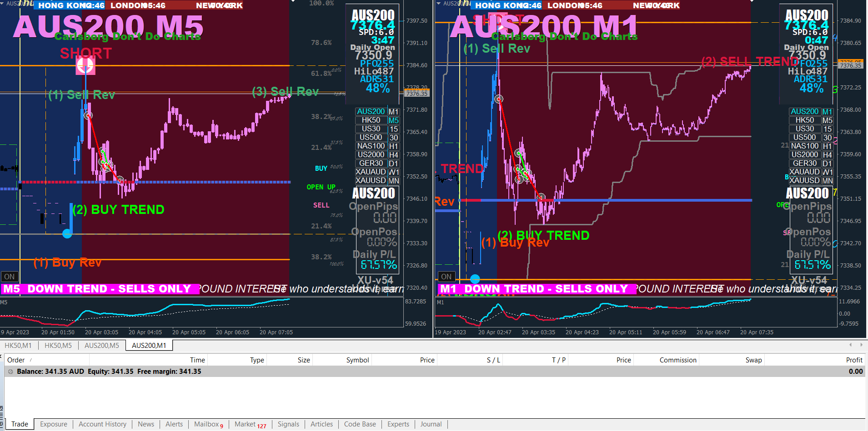Click US30 symbol button on left M5 chart
The height and width of the screenshot is (431, 868).
(371, 129)
